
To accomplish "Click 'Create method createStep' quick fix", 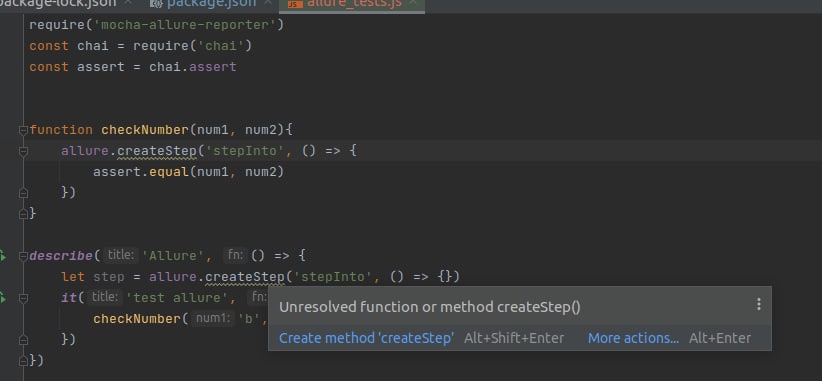I will (366, 338).
